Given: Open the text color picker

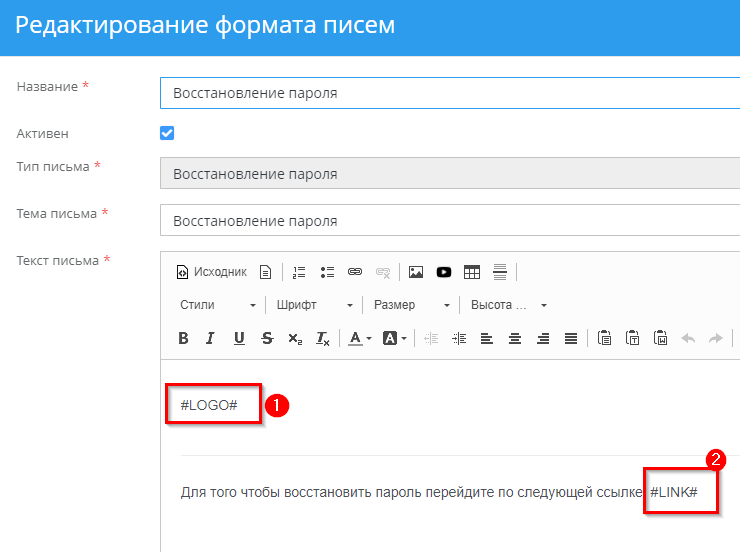Looking at the screenshot, I should (359, 338).
